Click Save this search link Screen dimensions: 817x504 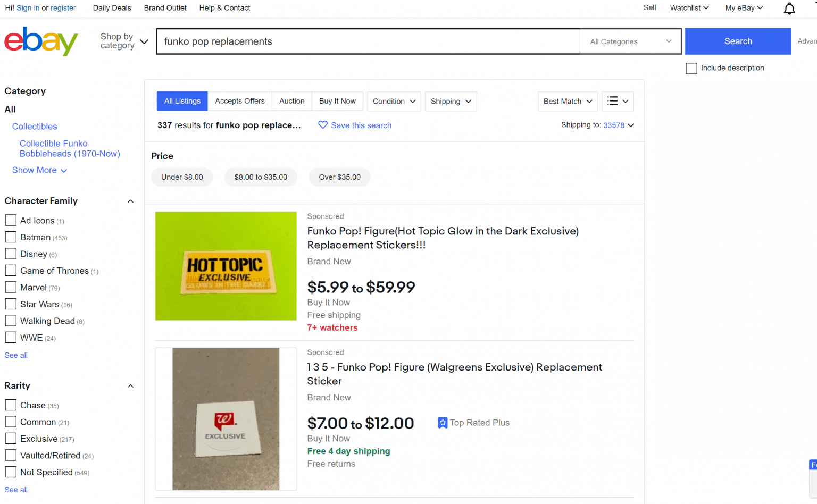pos(361,125)
